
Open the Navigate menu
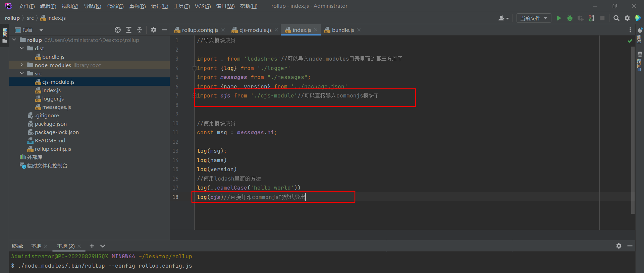click(92, 6)
